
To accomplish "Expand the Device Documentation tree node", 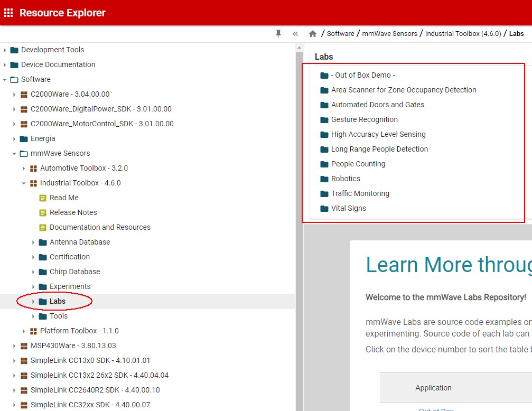I will coord(5,65).
